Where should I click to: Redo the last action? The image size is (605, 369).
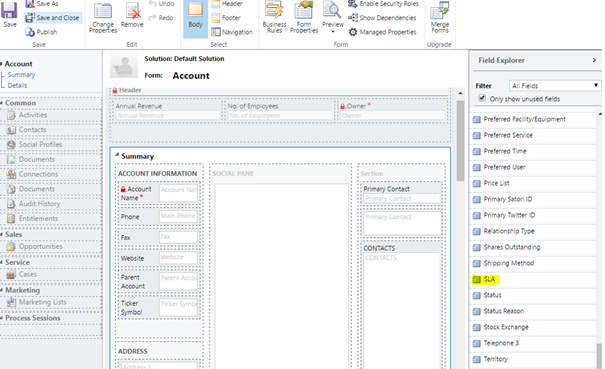pos(161,18)
